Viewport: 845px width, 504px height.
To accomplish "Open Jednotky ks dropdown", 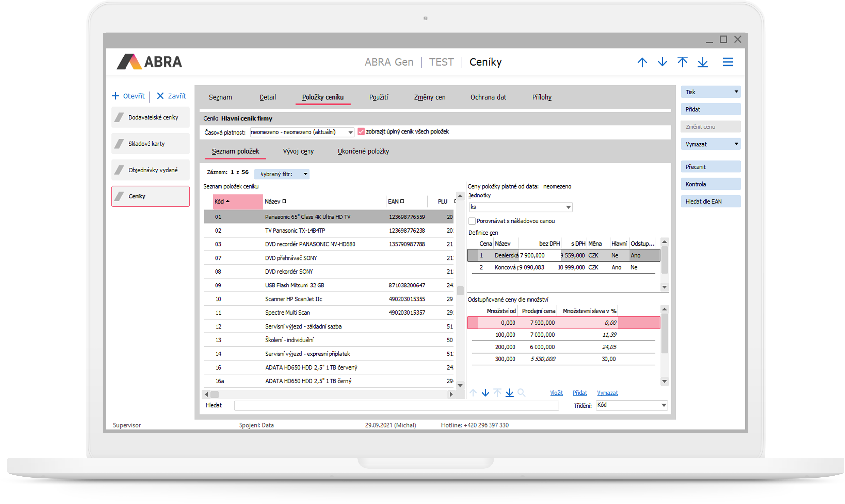I will 568,207.
